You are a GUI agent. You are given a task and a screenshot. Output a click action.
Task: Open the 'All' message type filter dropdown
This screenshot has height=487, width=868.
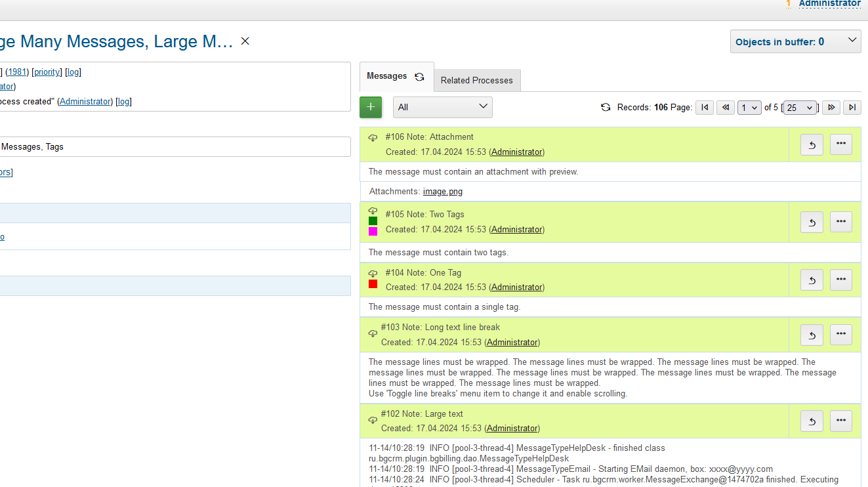[443, 107]
